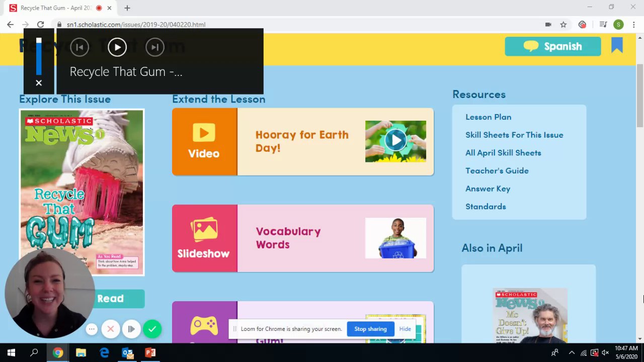Hide the Loom sharing notification
Image resolution: width=644 pixels, height=362 pixels.
(x=405, y=329)
